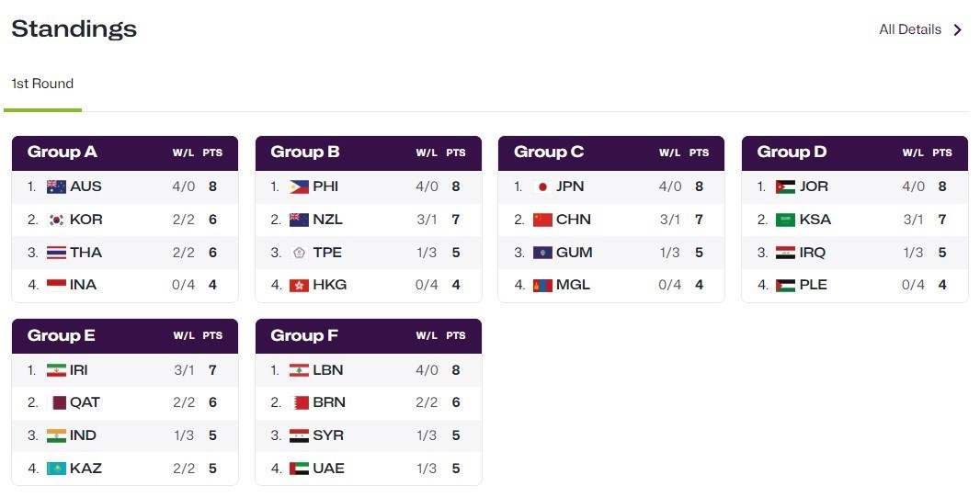Select the NZL team row
The width and height of the screenshot is (980, 497).
(x=368, y=220)
